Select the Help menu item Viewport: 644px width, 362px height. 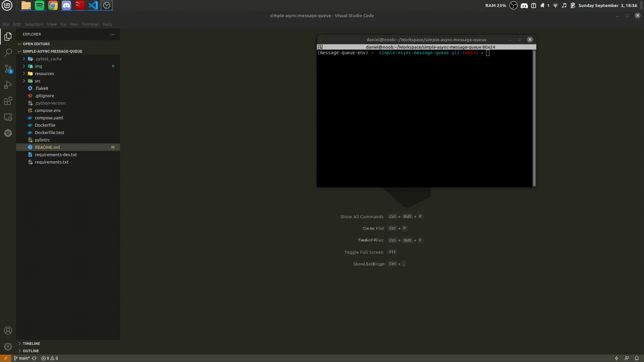(x=107, y=24)
